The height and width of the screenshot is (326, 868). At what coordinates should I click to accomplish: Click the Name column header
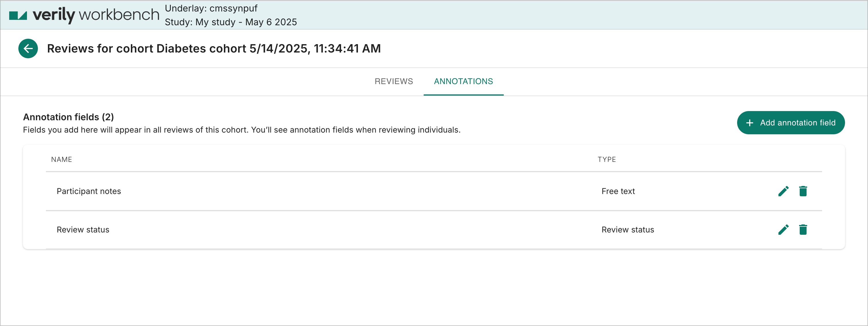click(x=62, y=160)
